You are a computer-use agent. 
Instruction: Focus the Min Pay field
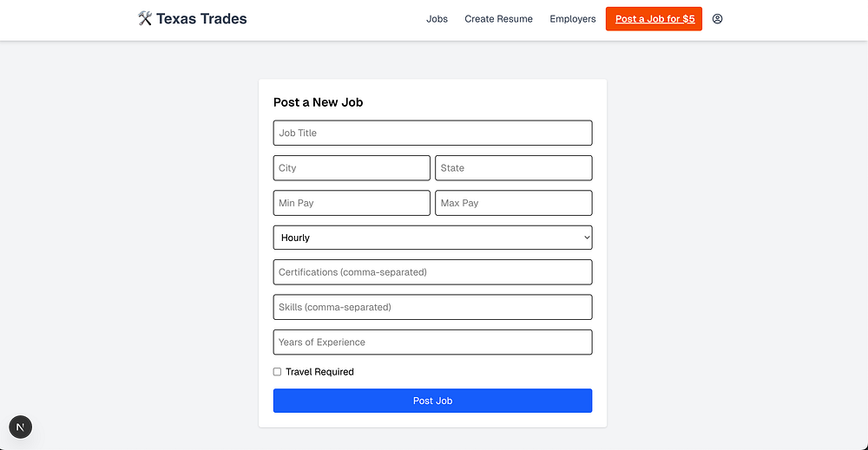[x=352, y=203]
